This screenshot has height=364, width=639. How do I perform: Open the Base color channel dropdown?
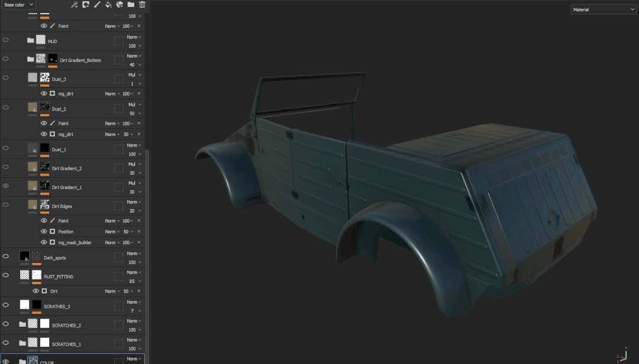point(19,5)
